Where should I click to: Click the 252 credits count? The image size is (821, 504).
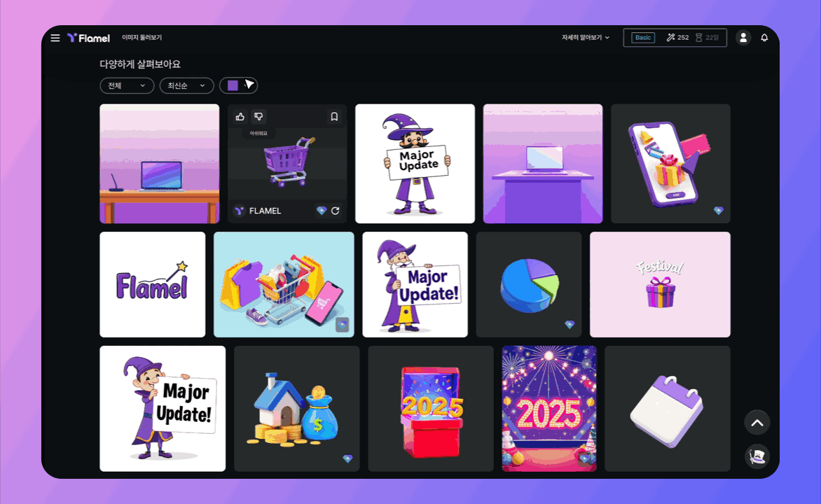point(683,38)
